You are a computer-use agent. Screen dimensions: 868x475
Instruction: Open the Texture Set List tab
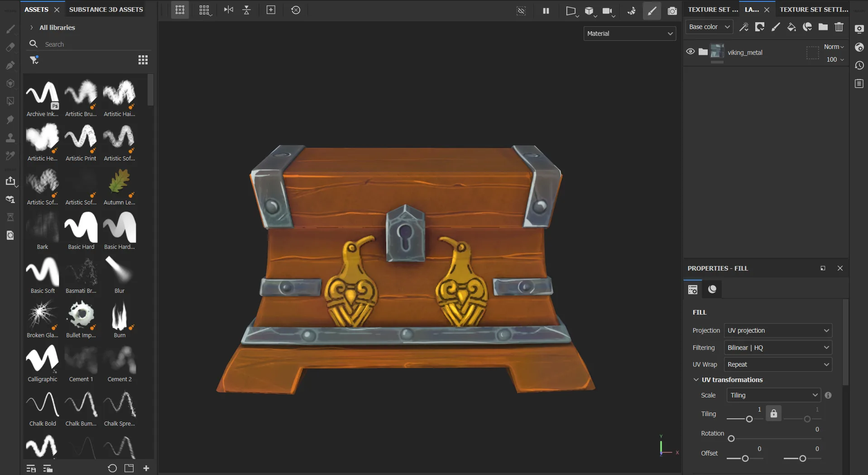713,10
